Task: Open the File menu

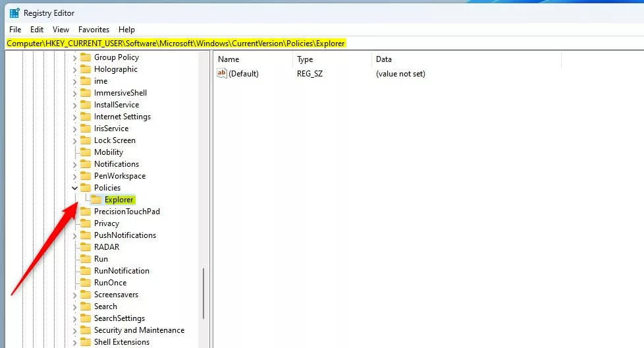Action: 15,30
